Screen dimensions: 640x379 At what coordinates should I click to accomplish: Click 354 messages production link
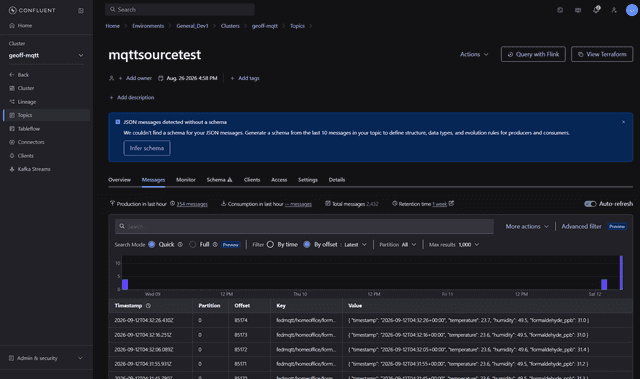(192, 204)
